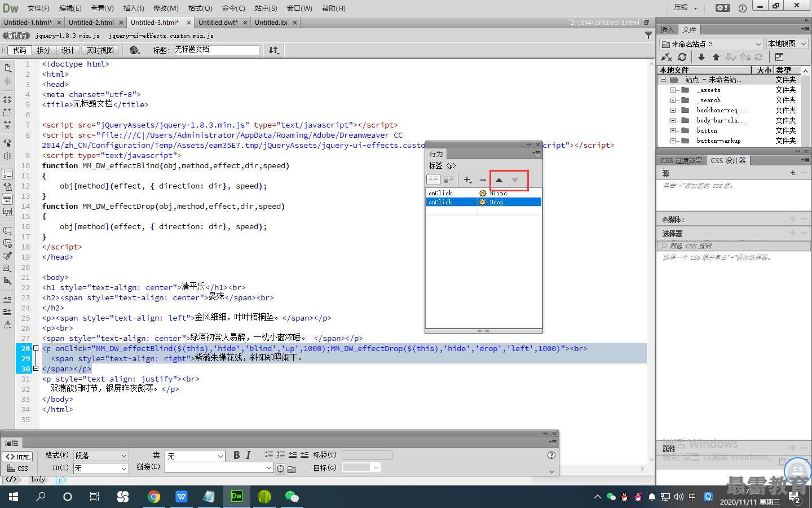Toggle Bold formatting in properties
The image size is (812, 508).
coord(236,455)
